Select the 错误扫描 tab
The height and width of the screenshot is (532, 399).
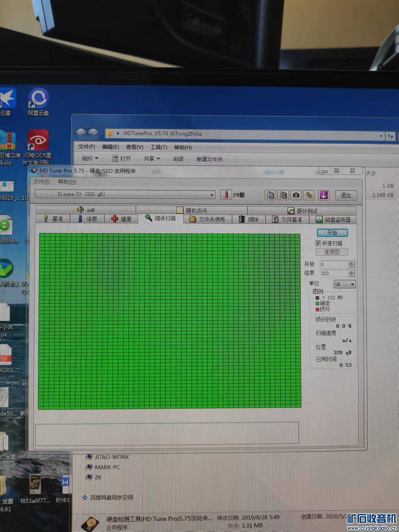point(161,218)
